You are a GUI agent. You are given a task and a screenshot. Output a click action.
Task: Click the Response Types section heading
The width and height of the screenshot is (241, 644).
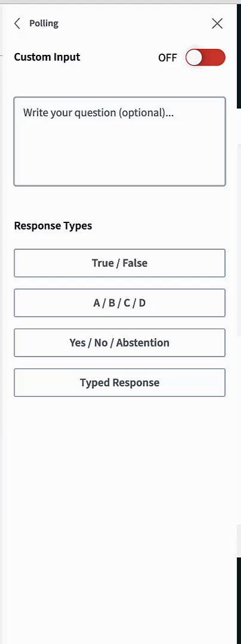tap(53, 225)
